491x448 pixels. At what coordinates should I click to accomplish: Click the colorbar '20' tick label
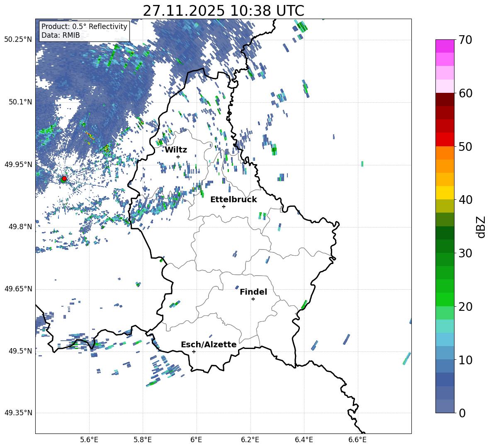465,307
